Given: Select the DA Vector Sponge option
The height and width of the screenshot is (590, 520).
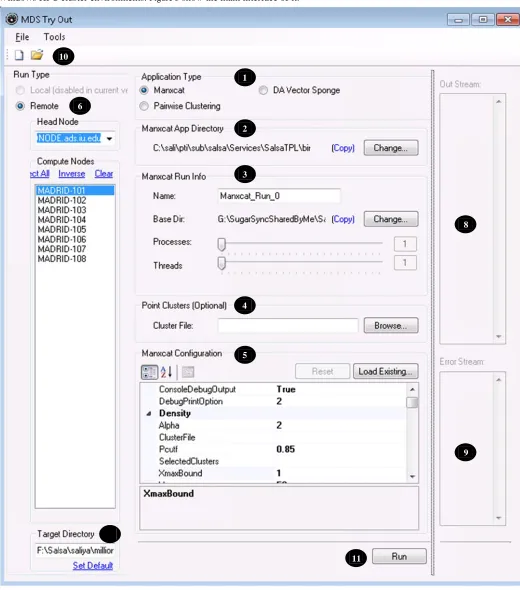Looking at the screenshot, I should (x=263, y=90).
